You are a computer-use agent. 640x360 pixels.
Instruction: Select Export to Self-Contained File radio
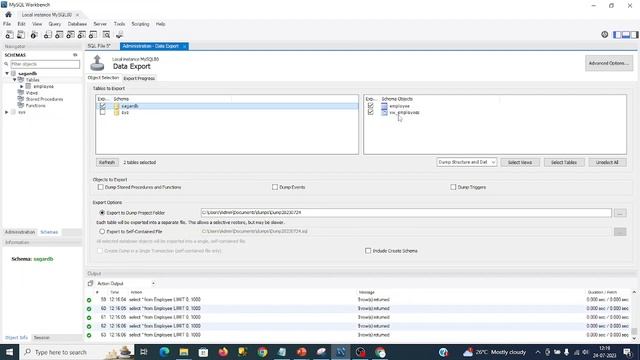102,231
